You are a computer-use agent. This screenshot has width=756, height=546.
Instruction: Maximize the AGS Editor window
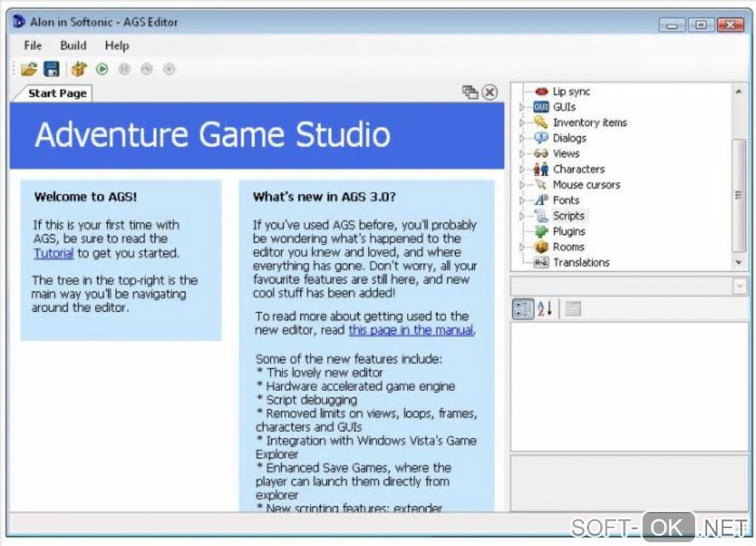[x=701, y=24]
